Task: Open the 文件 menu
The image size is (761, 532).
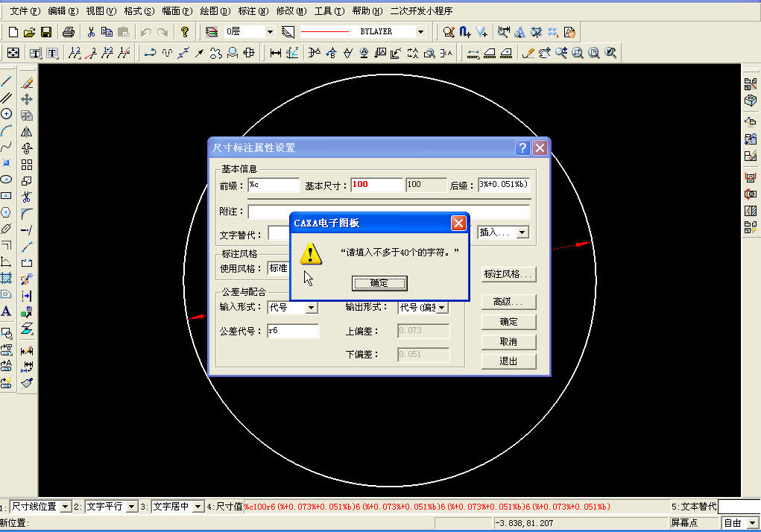Action: coord(25,10)
